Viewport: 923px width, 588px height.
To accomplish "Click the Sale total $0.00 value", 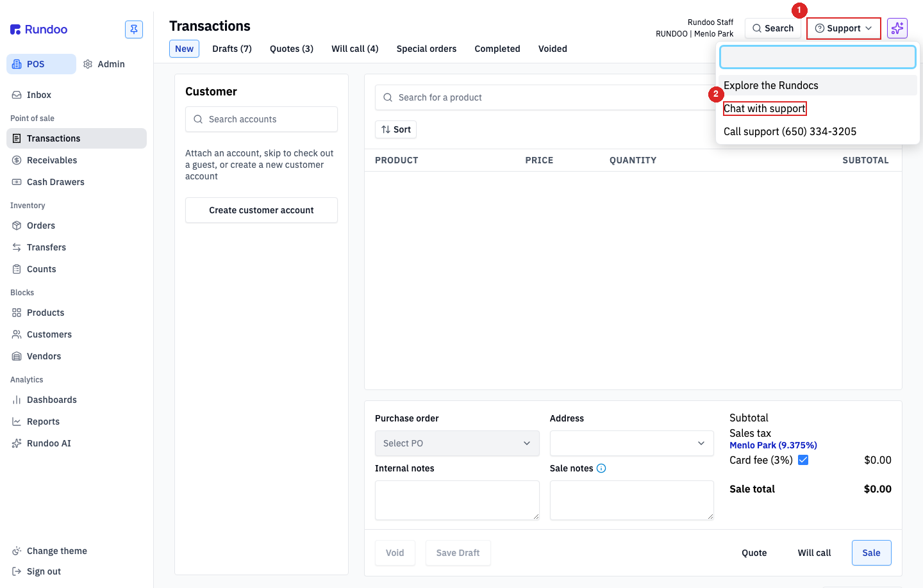I will pos(877,489).
